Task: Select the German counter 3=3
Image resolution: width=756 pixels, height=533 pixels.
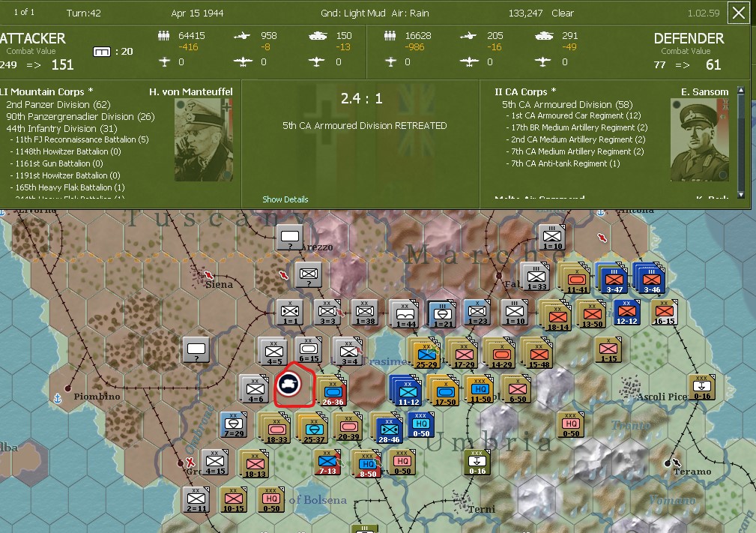Action: [327, 312]
